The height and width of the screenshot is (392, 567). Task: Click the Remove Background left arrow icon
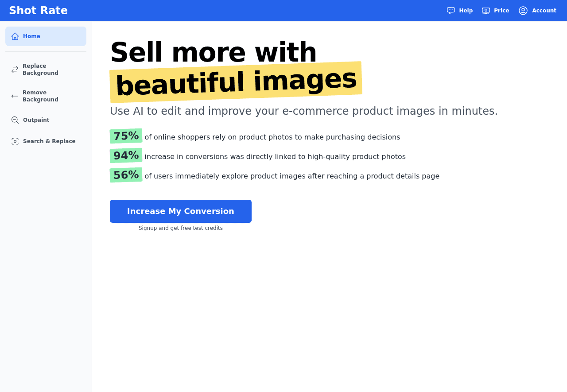click(x=15, y=96)
